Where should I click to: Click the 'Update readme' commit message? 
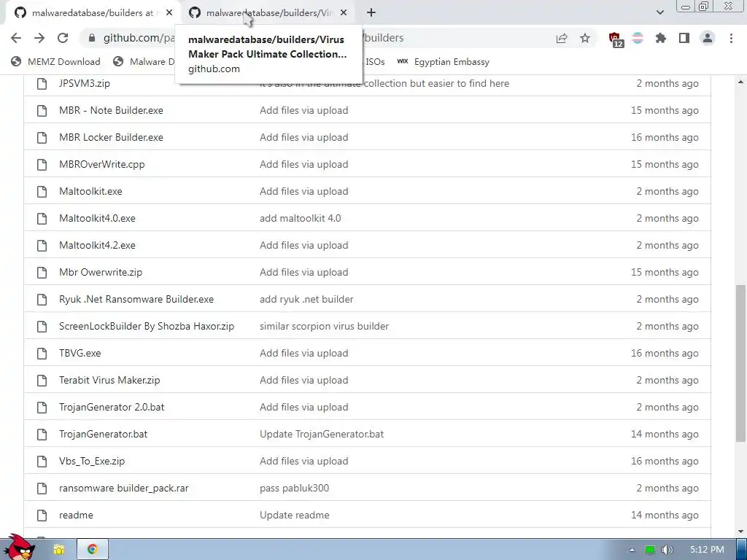(295, 515)
